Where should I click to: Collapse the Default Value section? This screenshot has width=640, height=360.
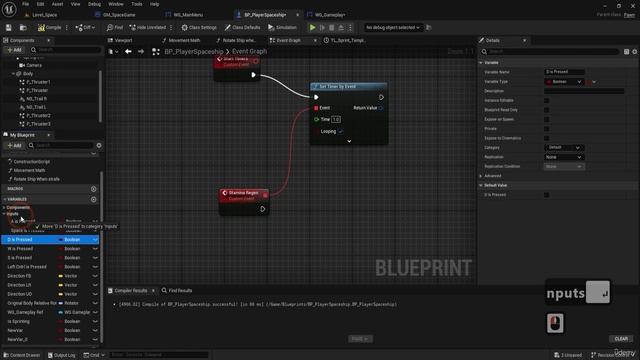[481, 185]
